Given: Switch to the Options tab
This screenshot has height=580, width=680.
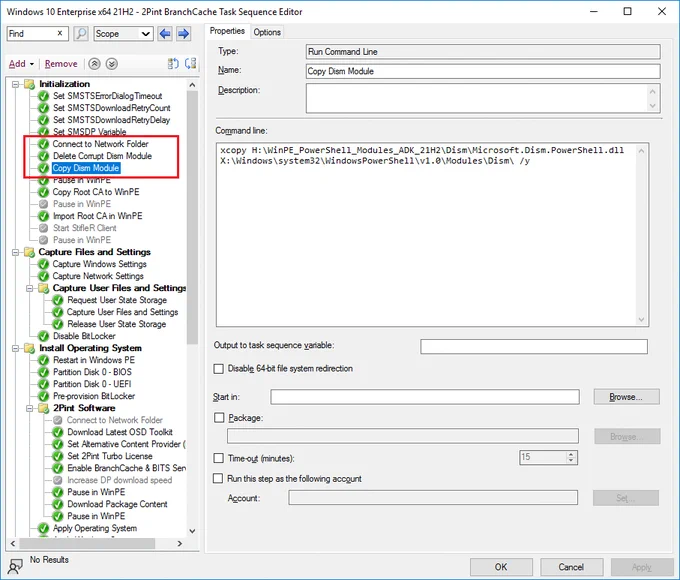Looking at the screenshot, I should pyautogui.click(x=267, y=32).
